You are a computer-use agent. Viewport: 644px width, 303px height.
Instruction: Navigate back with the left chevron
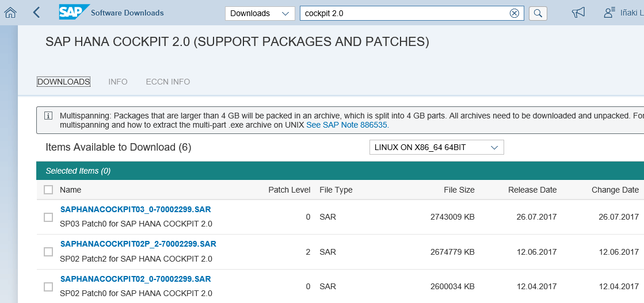[x=36, y=13]
